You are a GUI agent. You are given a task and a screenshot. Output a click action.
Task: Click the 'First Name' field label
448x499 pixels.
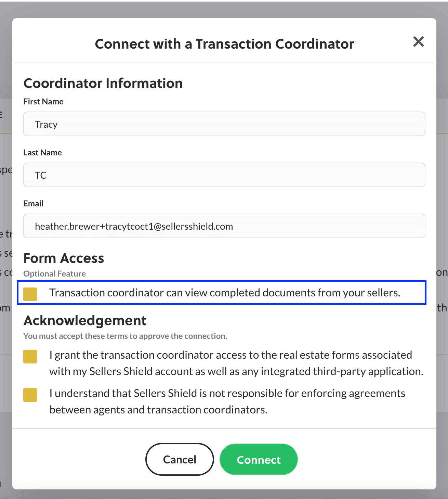43,102
